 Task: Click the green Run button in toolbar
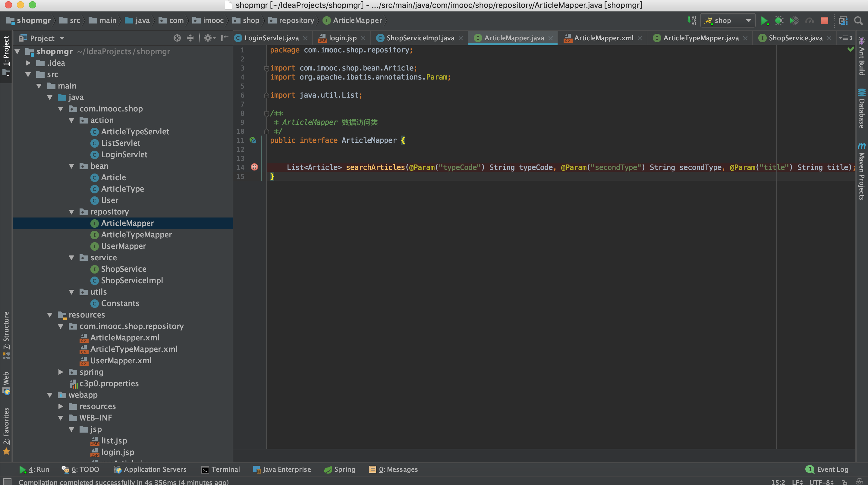click(764, 21)
